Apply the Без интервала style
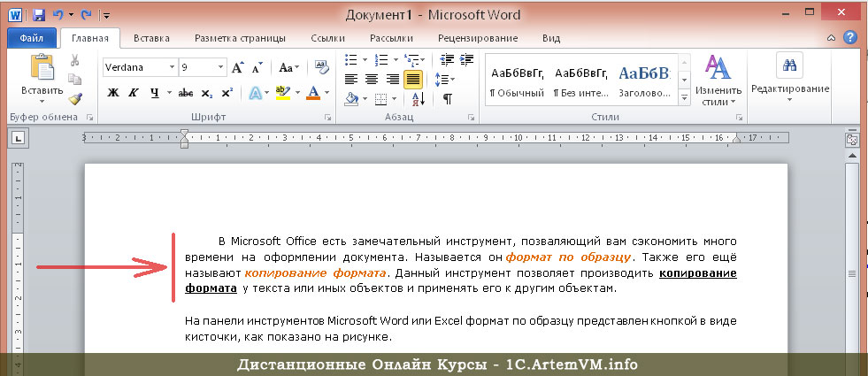 (581, 81)
